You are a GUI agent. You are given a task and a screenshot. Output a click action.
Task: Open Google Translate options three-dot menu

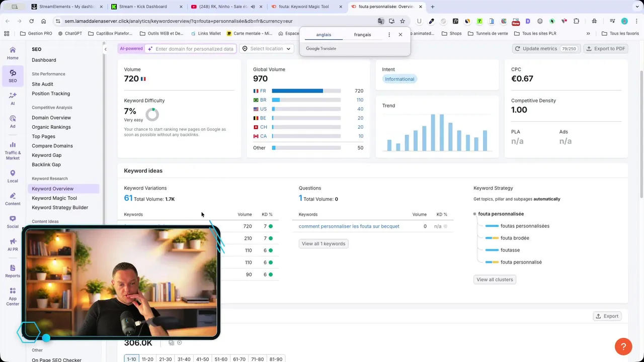[389, 35]
